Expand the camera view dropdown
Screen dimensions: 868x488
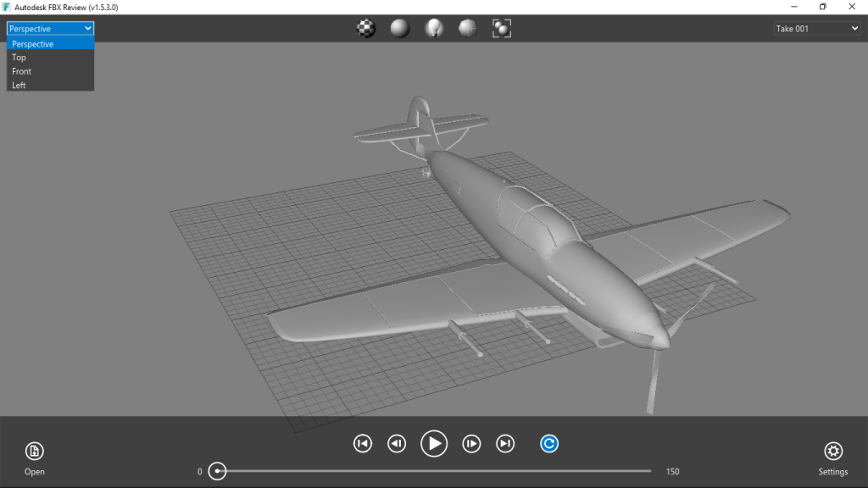click(x=48, y=28)
